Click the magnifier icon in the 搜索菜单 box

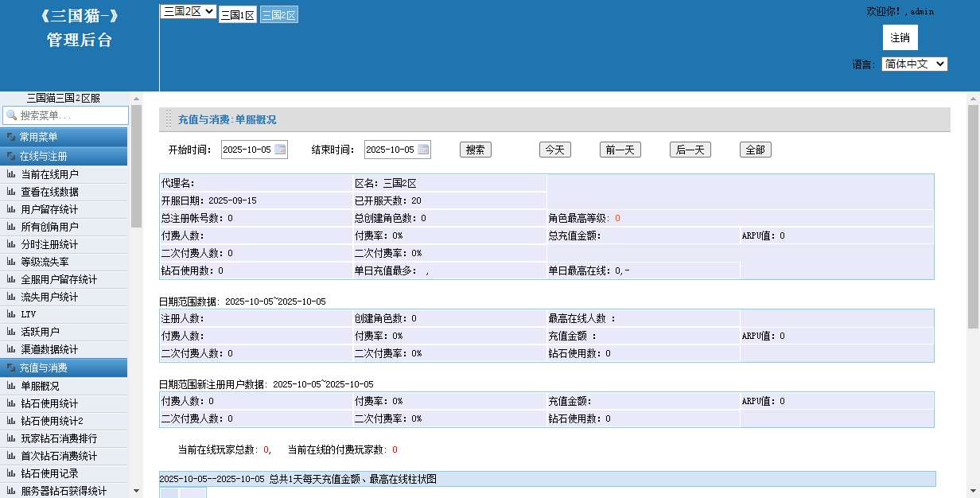coord(10,115)
